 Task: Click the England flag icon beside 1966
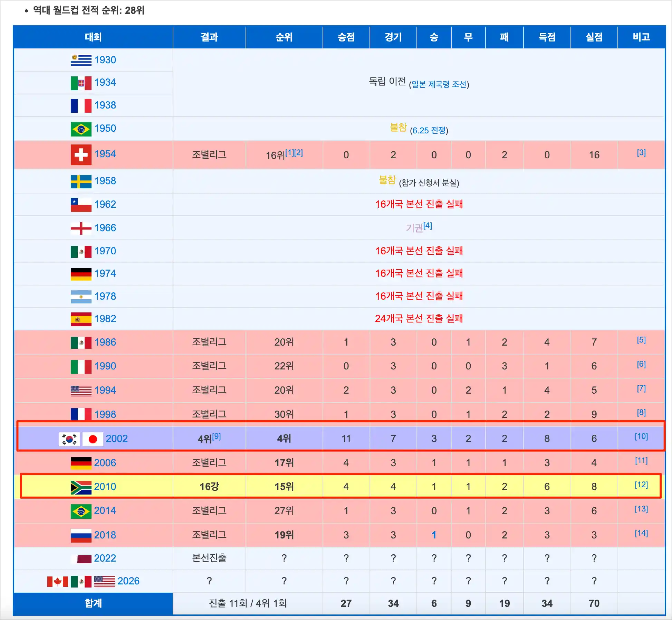coord(81,228)
